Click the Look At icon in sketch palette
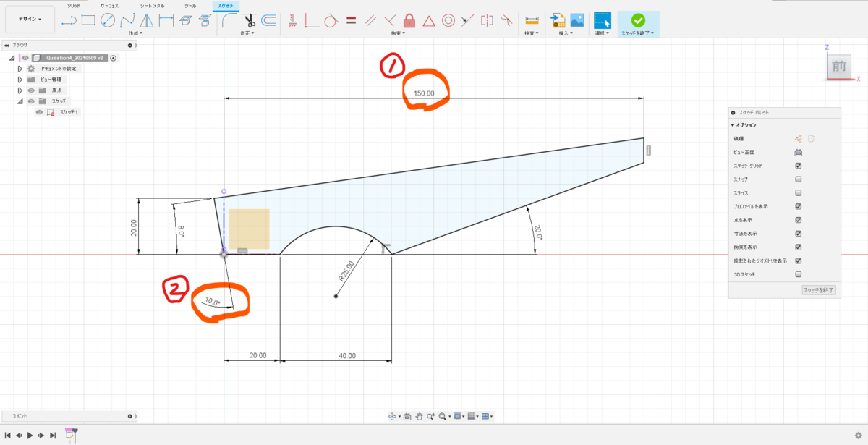Viewport: 868px width, 445px height. coord(799,153)
